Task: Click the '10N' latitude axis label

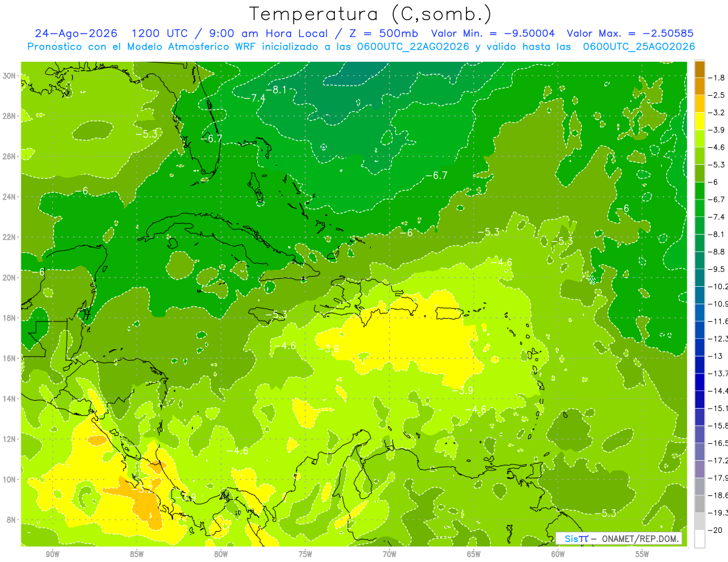Action: tap(10, 479)
